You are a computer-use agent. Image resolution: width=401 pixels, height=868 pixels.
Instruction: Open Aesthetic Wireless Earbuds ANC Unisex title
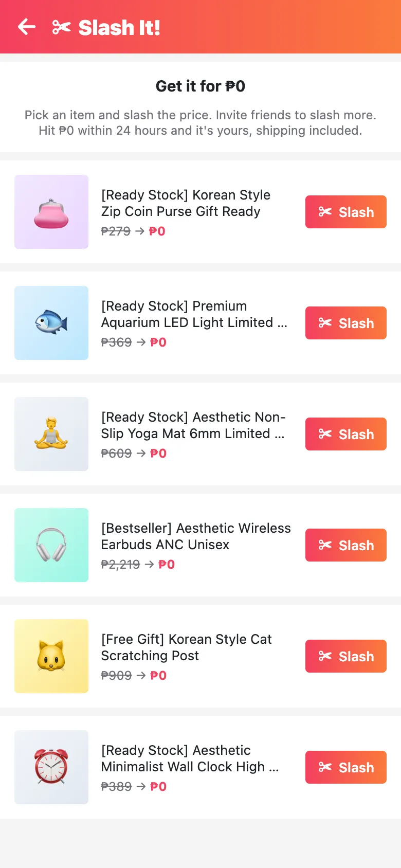tap(196, 536)
